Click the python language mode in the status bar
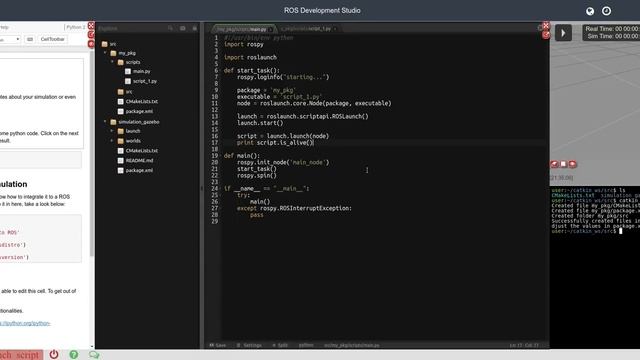 [x=306, y=345]
